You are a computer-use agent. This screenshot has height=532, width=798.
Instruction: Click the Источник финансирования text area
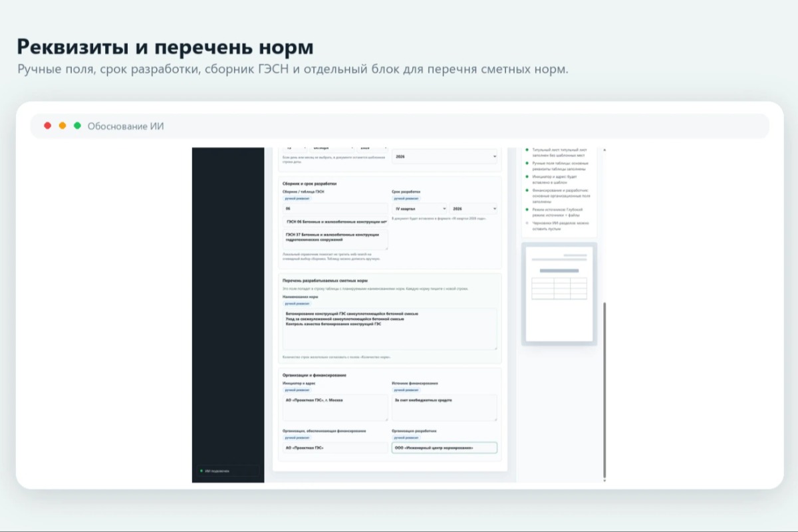click(444, 408)
